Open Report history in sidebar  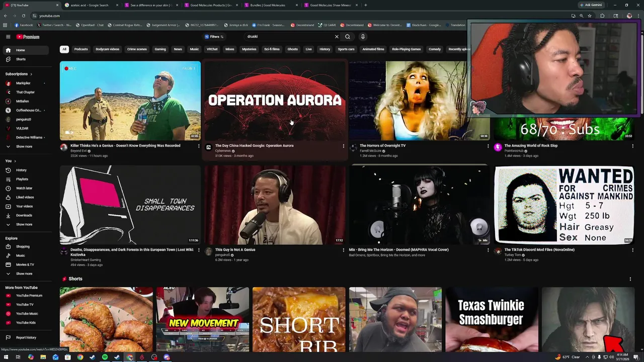tap(25, 338)
